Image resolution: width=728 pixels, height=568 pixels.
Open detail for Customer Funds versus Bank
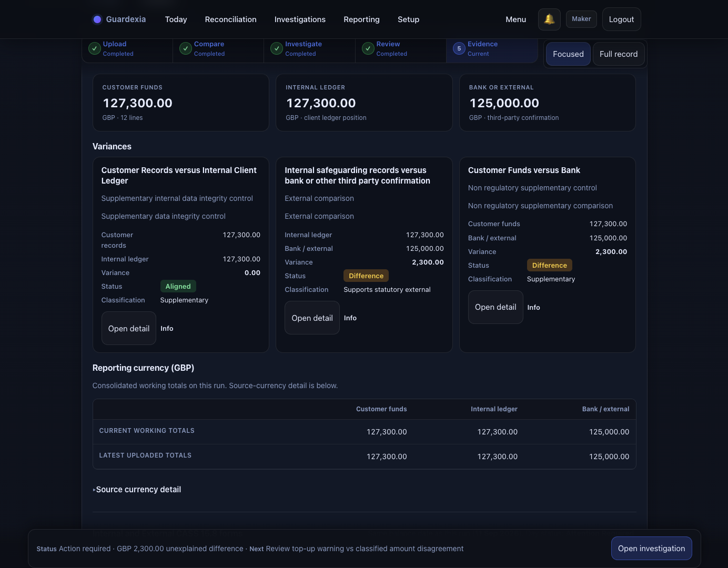tap(496, 307)
